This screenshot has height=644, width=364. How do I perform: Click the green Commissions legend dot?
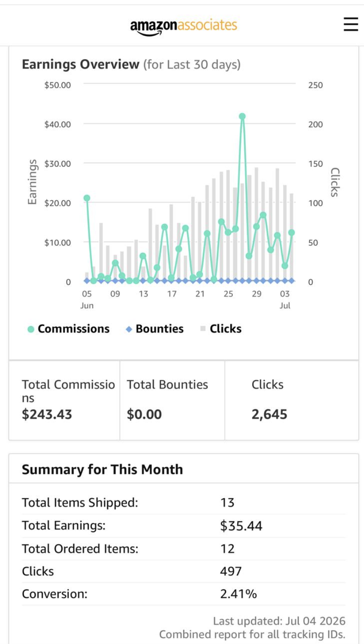point(31,330)
